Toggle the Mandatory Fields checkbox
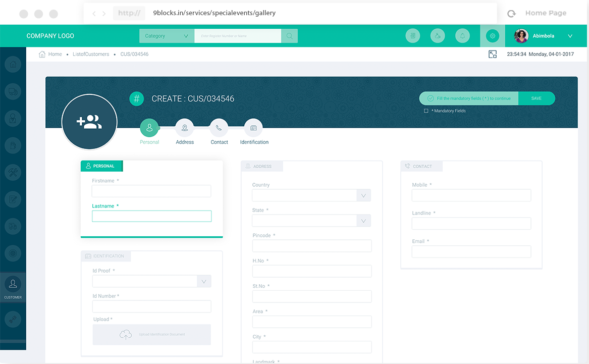The width and height of the screenshot is (589, 364). [x=426, y=111]
